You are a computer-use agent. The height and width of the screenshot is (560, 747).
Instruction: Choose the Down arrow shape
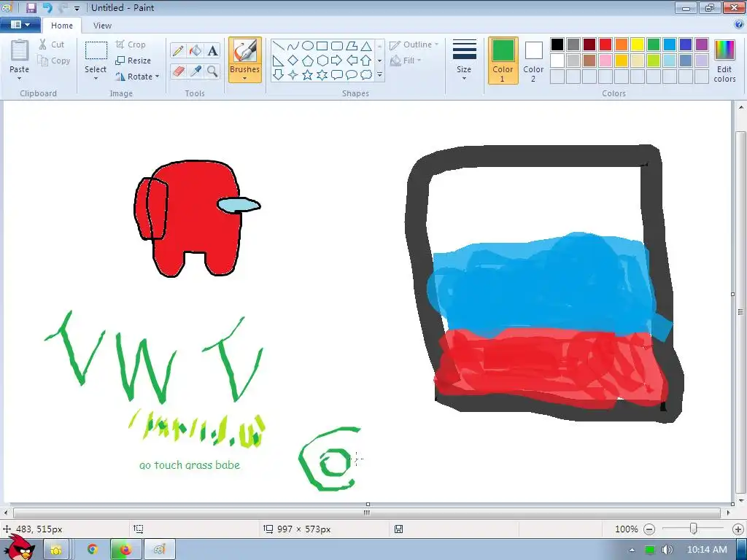(x=279, y=75)
